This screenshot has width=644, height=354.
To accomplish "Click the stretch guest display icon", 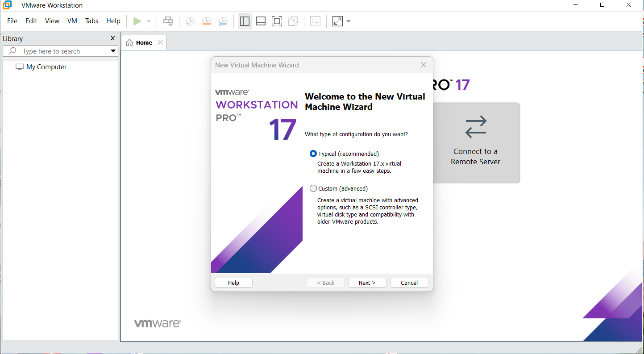I will (338, 21).
